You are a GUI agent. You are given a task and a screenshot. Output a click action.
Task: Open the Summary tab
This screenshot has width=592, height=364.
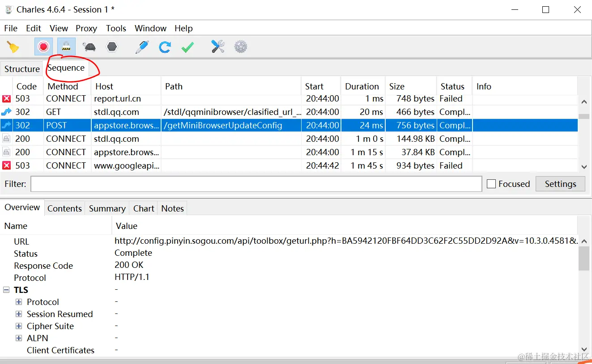click(x=107, y=208)
